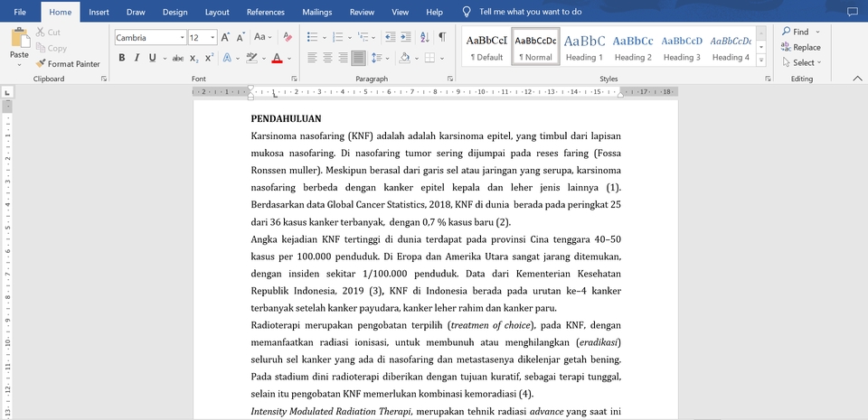
Task: Activate the Format Painter
Action: point(68,63)
